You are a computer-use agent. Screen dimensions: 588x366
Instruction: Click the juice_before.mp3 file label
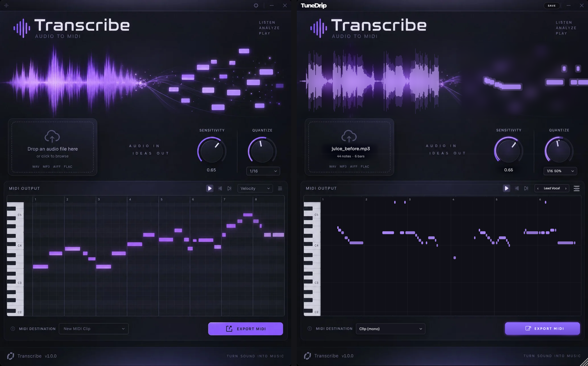point(350,148)
